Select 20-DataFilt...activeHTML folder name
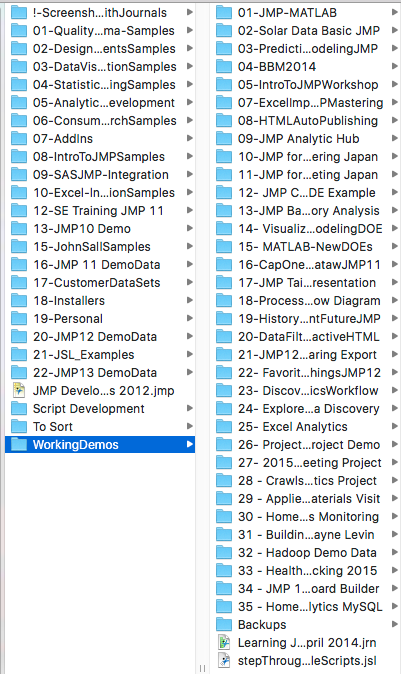This screenshot has width=401, height=674. point(309,336)
